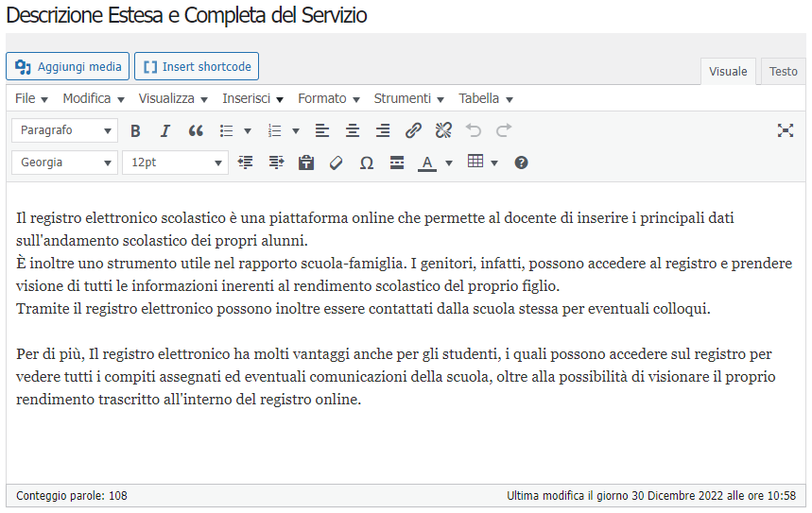
Task: Paste as text with the clipboard icon
Action: 306,162
